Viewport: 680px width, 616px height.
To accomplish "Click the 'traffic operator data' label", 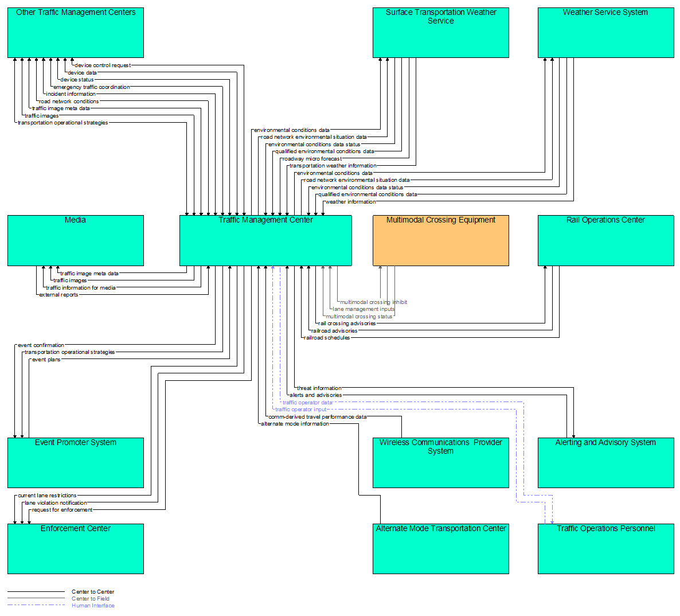I will point(307,403).
